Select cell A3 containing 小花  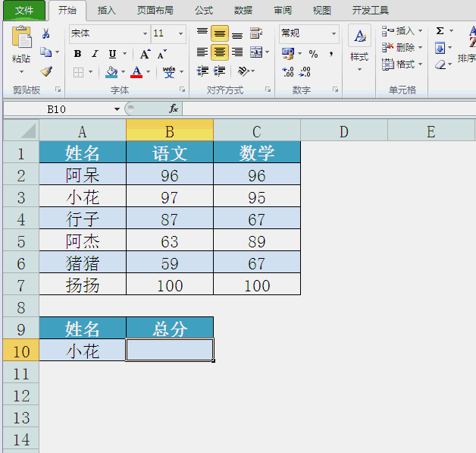[x=83, y=197]
